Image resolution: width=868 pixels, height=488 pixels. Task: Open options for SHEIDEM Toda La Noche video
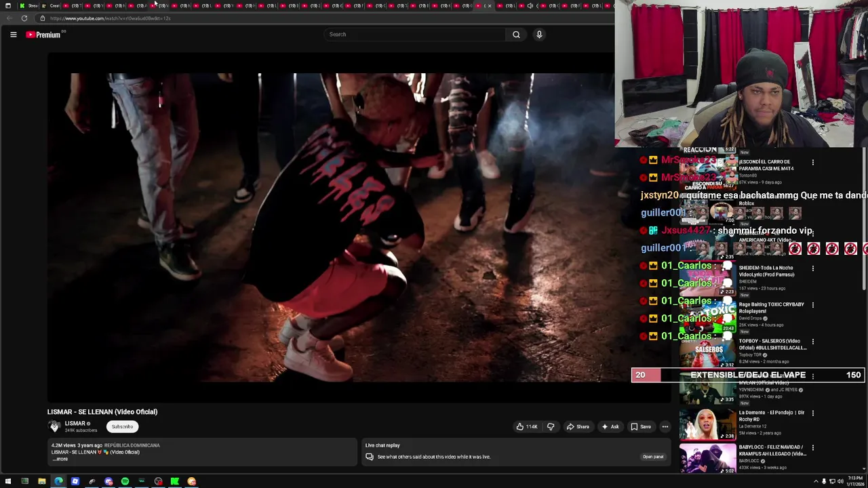pos(812,268)
